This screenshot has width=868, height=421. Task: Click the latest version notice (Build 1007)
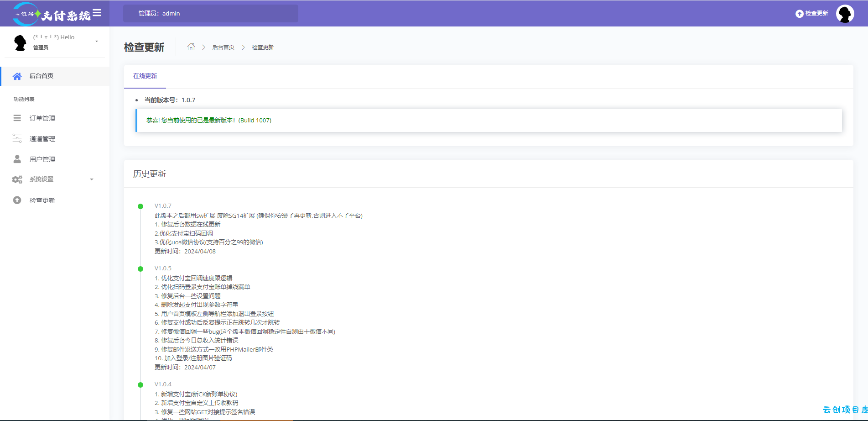point(489,121)
